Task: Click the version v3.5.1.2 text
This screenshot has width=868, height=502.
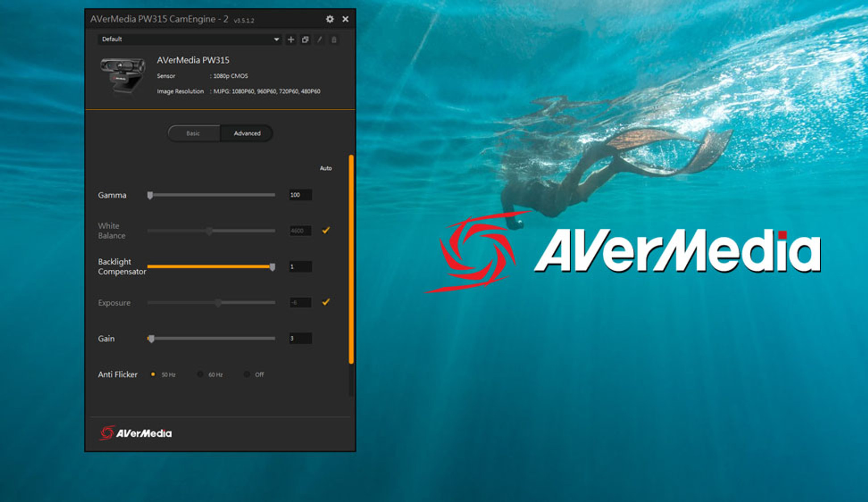Action: point(244,21)
